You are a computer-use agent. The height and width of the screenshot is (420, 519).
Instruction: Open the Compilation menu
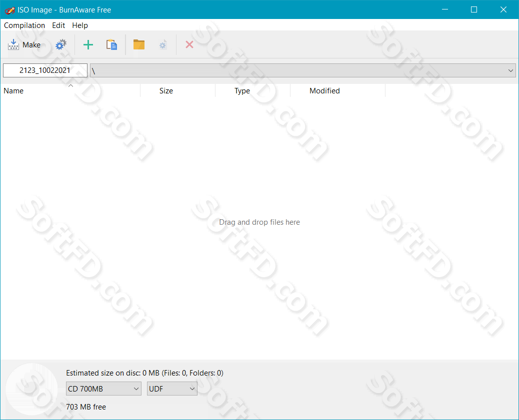tap(24, 25)
